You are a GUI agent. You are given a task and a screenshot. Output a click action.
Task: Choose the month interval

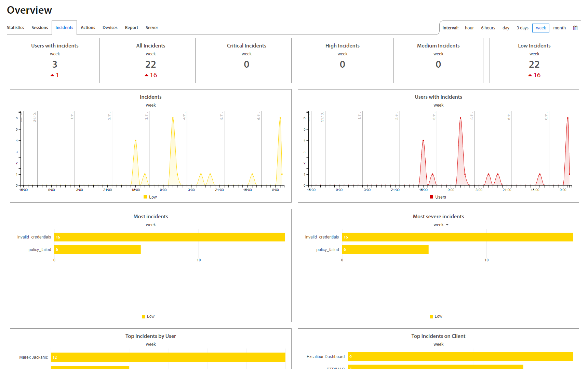(x=559, y=28)
